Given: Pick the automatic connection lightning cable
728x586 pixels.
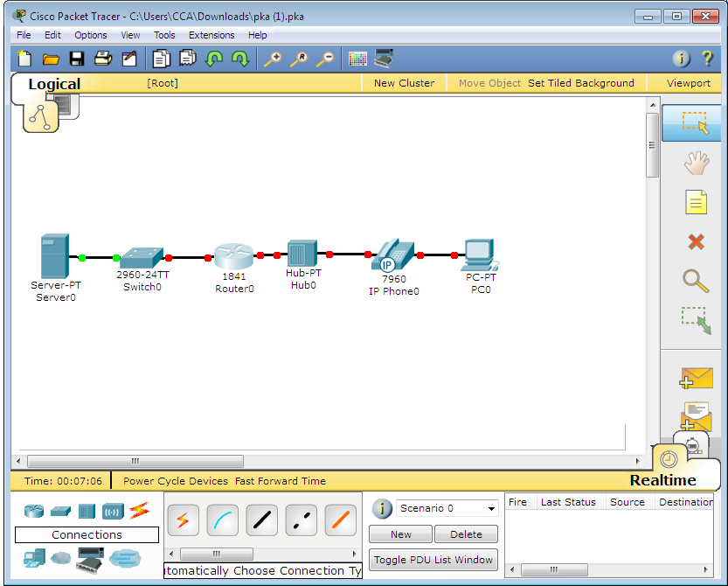Looking at the screenshot, I should coord(184,520).
